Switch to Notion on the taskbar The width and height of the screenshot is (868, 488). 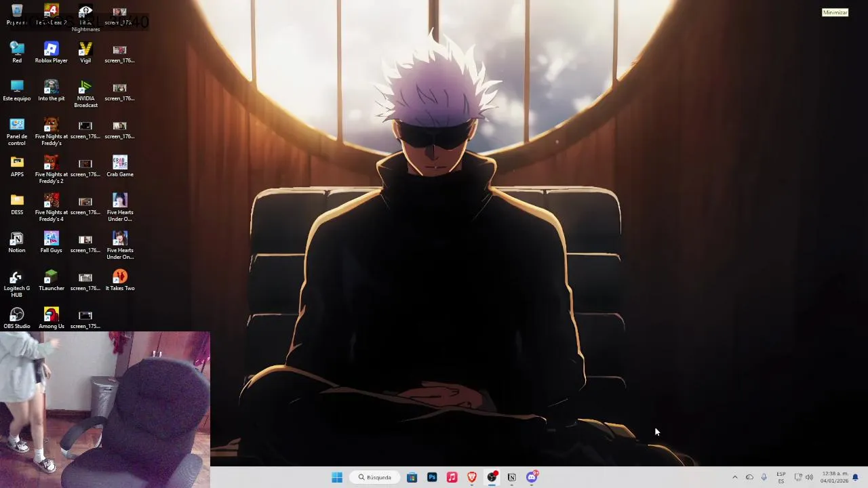click(x=512, y=477)
